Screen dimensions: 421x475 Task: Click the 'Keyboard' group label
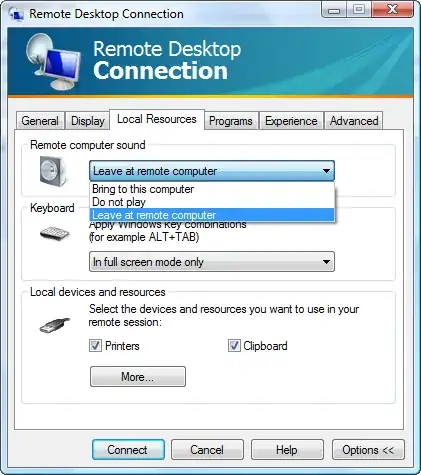pos(52,208)
